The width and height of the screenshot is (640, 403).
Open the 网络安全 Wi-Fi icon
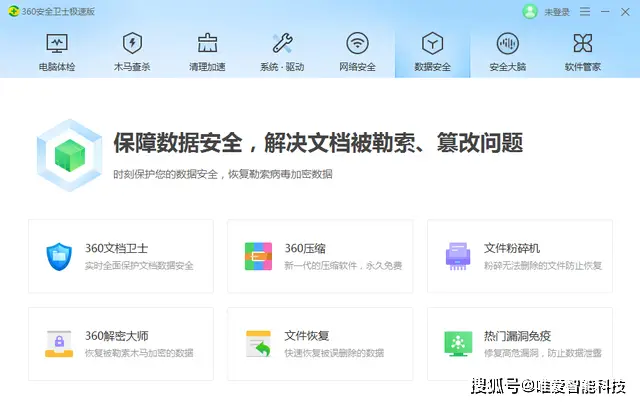[x=358, y=43]
